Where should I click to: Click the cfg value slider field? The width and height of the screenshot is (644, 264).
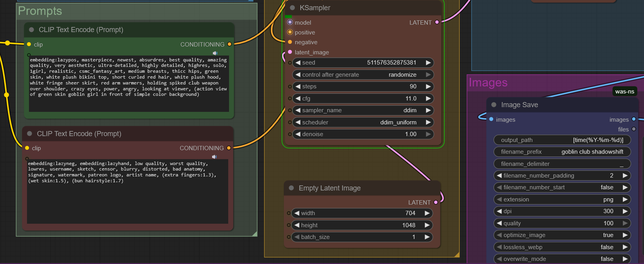click(x=363, y=99)
